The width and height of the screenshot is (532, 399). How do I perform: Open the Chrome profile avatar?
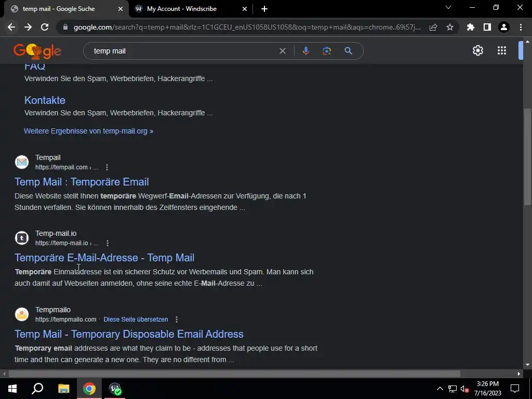pos(504,27)
